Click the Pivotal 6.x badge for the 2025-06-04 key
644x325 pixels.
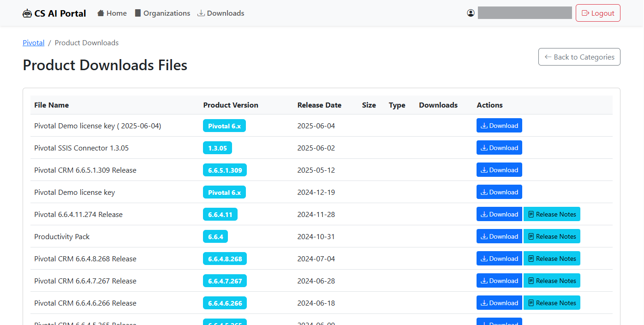(224, 126)
